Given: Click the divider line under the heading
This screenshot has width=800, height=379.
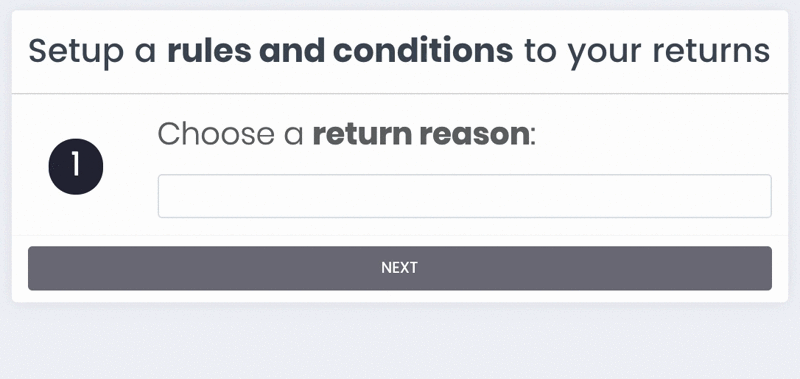Looking at the screenshot, I should (399, 93).
